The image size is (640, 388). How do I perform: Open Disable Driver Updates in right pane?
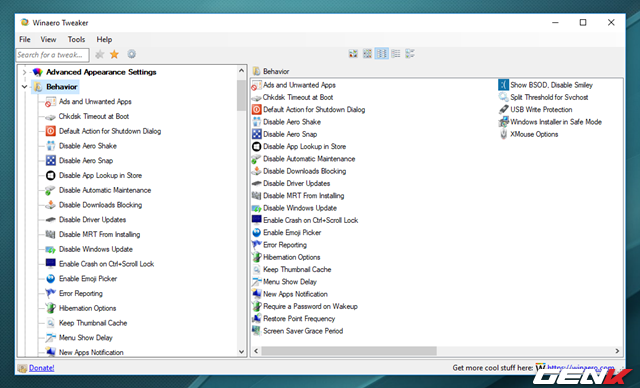pos(296,183)
